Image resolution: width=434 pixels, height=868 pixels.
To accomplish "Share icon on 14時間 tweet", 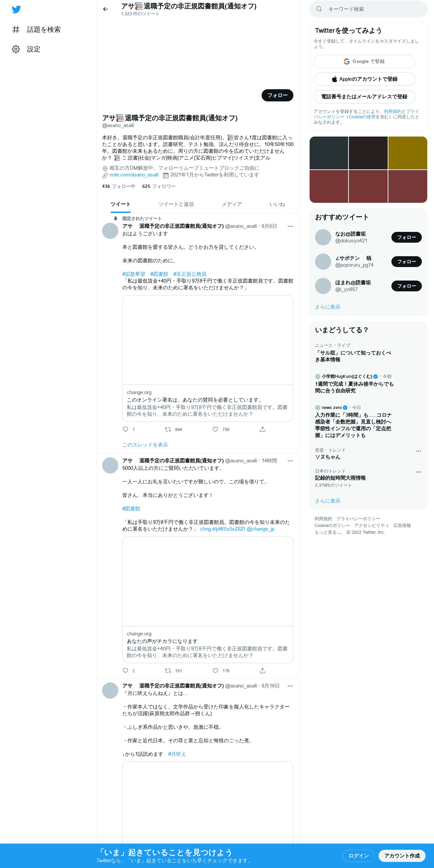I will 263,671.
